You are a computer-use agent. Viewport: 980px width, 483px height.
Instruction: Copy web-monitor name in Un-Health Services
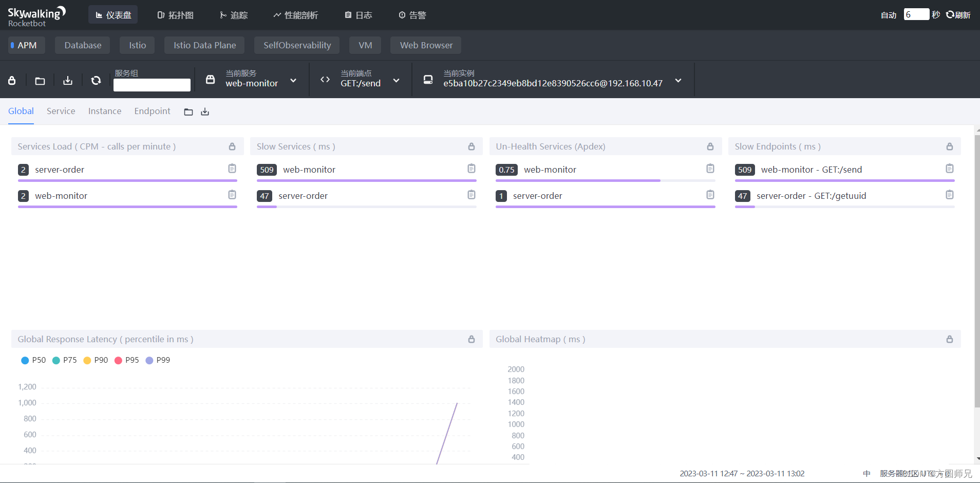(710, 169)
